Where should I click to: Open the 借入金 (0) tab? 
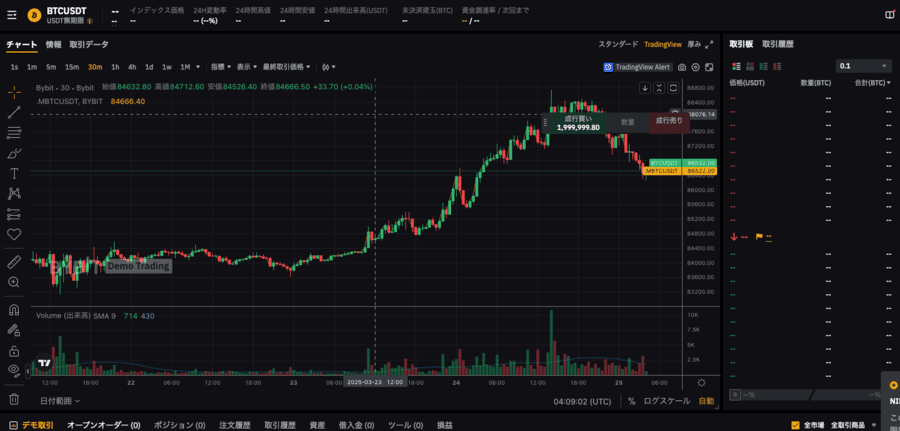356,425
